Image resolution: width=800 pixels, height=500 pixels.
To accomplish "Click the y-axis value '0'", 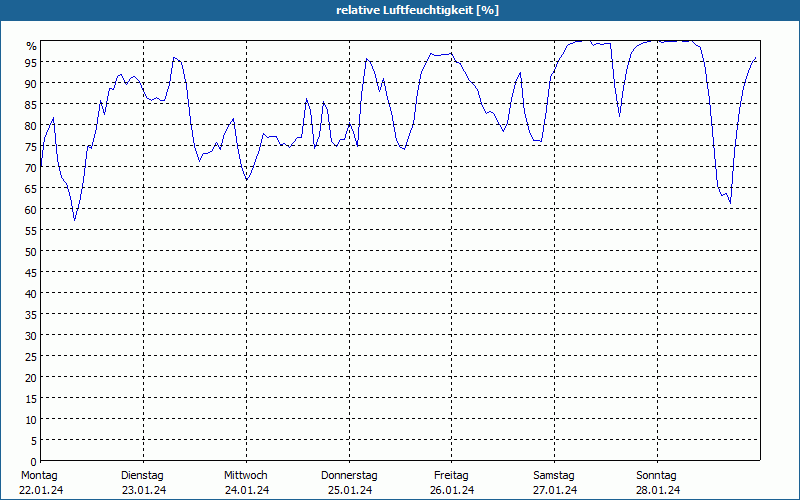I will (x=34, y=462).
